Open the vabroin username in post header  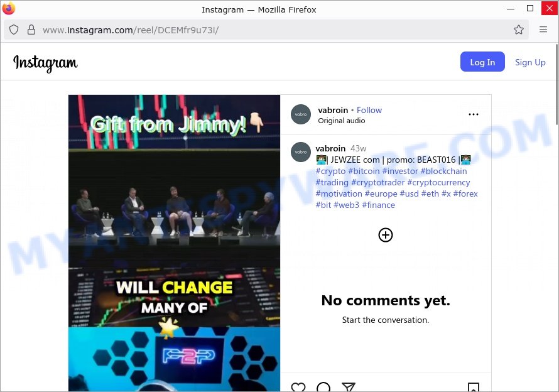(333, 110)
